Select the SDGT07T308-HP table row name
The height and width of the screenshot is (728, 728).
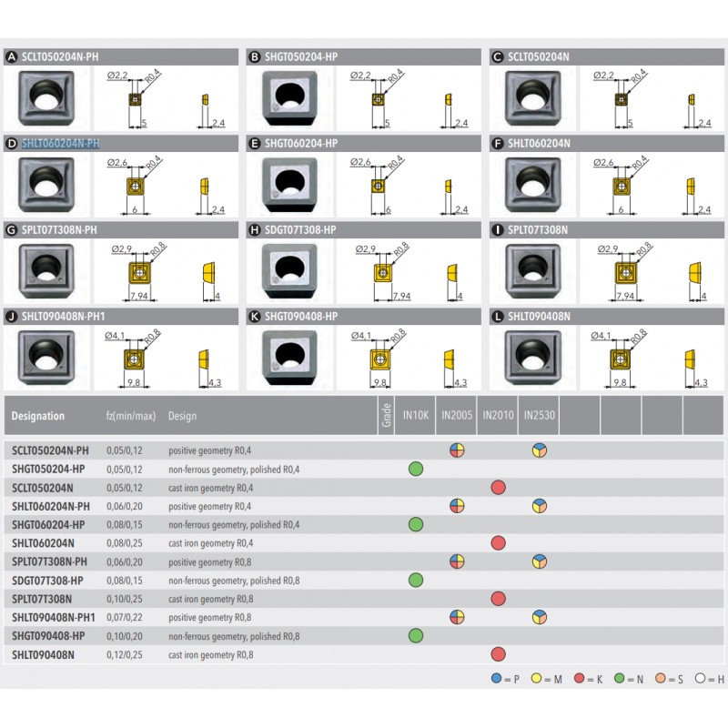48,580
